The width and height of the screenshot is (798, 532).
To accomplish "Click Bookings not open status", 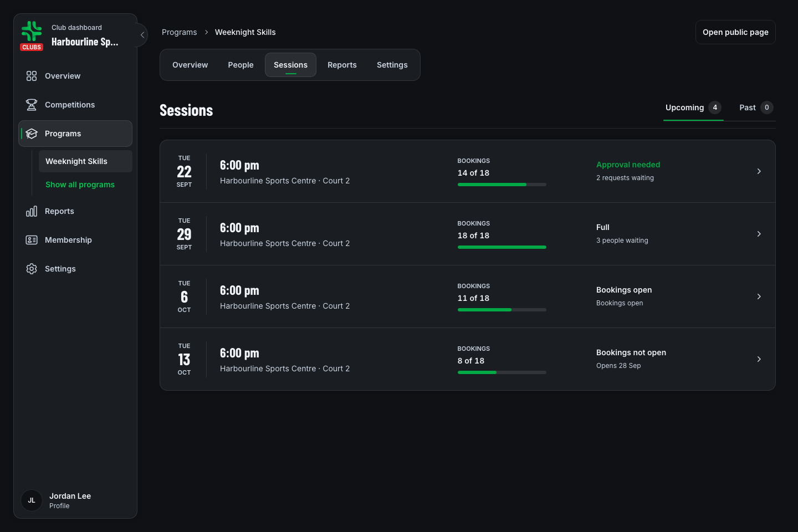I will click(631, 352).
